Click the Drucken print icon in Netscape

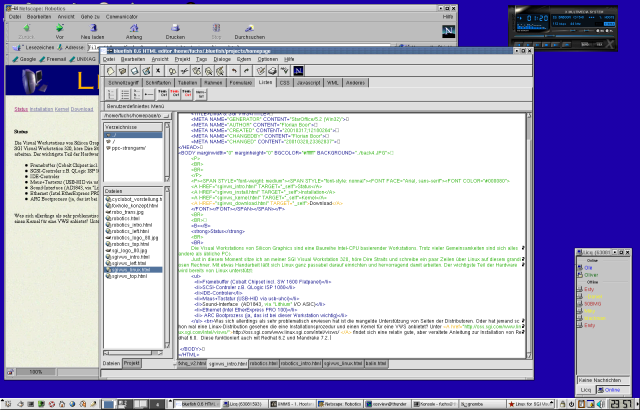coord(175,31)
